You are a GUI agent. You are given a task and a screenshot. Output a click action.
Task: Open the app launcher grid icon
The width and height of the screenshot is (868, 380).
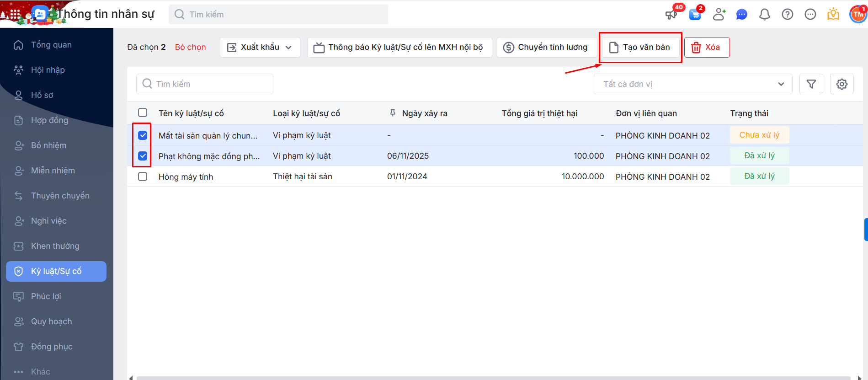[x=15, y=14]
